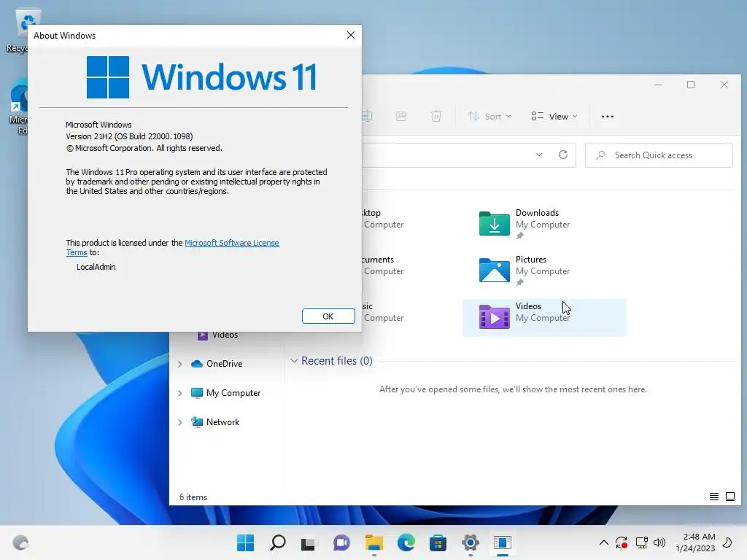Screen dimensions: 747x560
Task: Click the widgets icon at taskbar left
Action: [20, 542]
